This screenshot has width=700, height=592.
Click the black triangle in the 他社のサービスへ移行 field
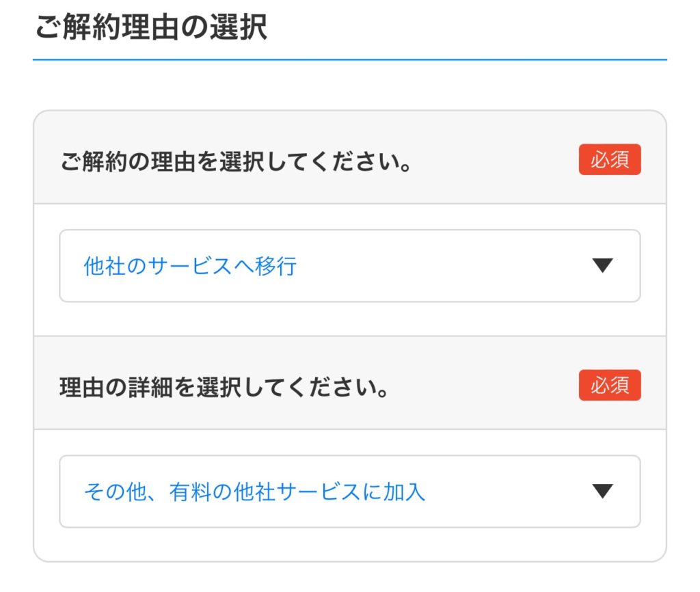click(602, 266)
